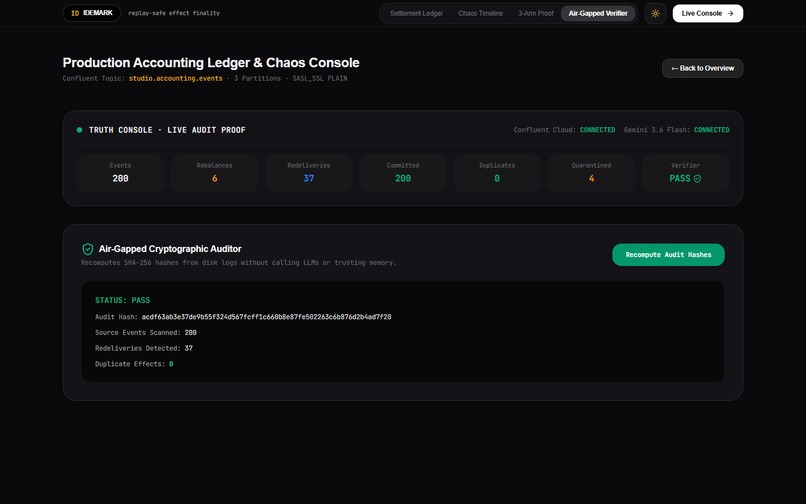Open the 3-Arm Proof tab

click(535, 13)
